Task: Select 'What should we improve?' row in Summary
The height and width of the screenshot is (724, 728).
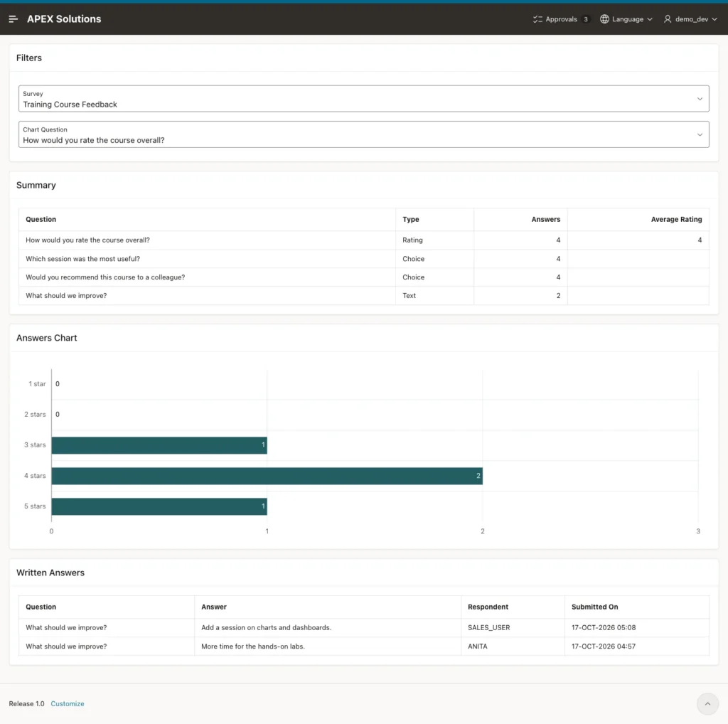Action: point(363,295)
